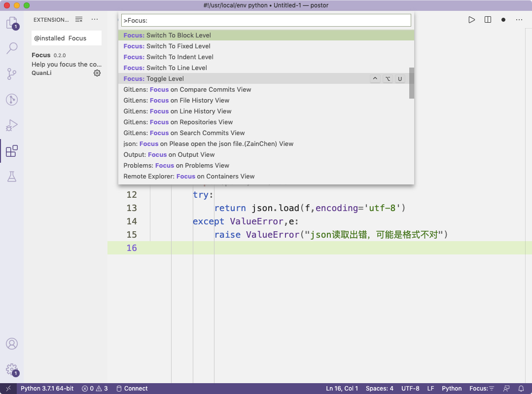Click the except ValueError,e: line
This screenshot has height=394, width=532.
click(x=246, y=221)
